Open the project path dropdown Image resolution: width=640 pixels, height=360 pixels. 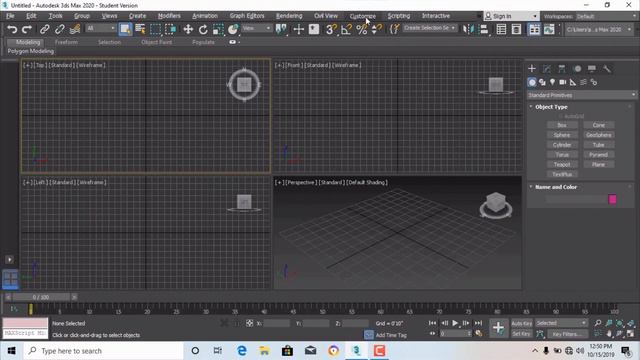tap(599, 29)
